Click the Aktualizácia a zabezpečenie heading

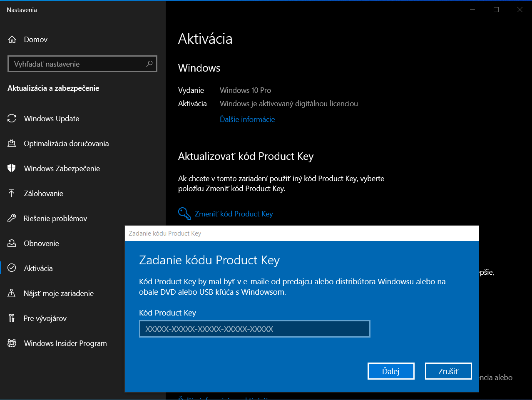[53, 88]
